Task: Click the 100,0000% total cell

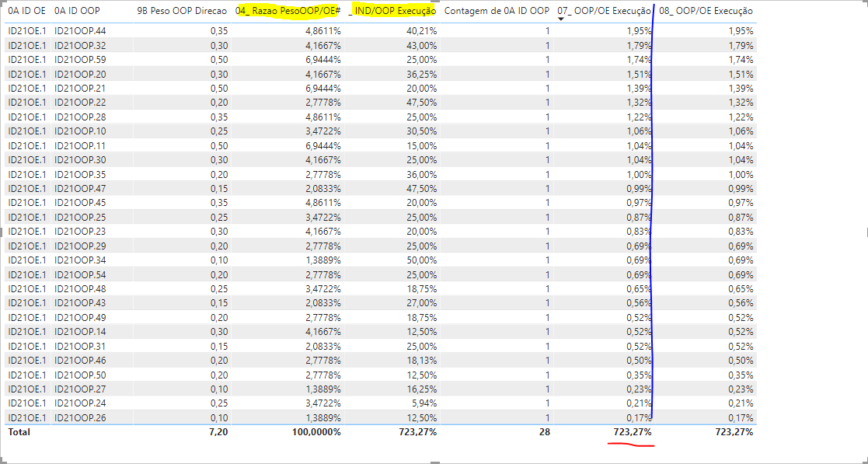Action: click(x=316, y=432)
